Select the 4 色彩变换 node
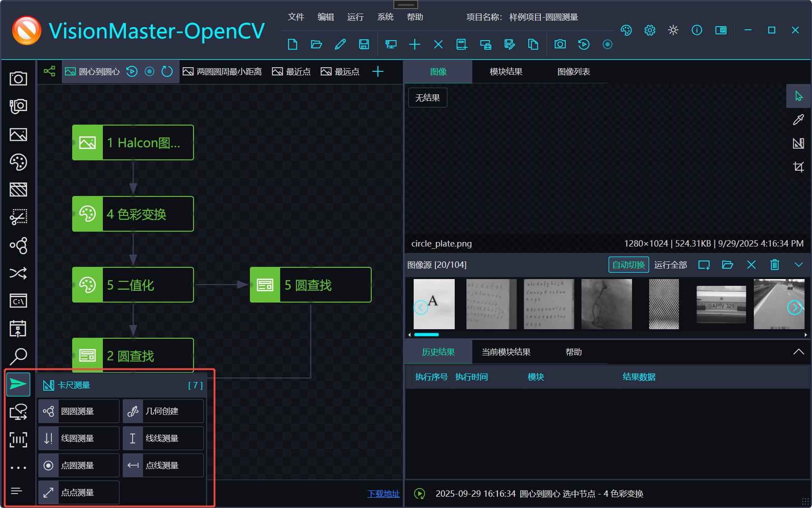 pos(133,214)
